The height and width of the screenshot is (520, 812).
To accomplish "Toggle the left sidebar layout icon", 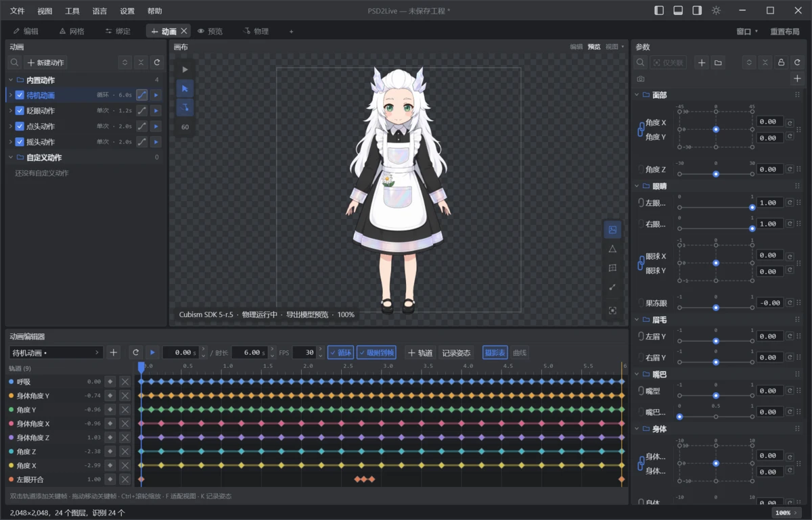I will click(x=660, y=11).
